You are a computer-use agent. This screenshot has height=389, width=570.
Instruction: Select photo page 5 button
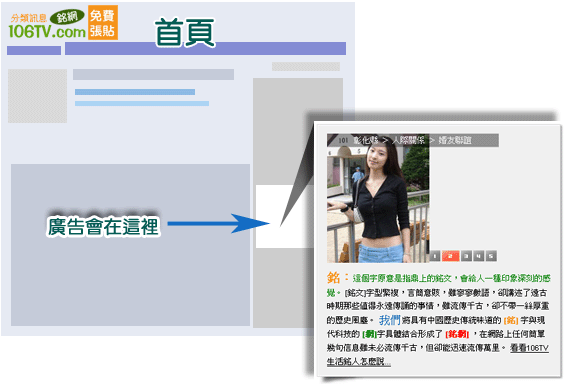[x=491, y=256]
